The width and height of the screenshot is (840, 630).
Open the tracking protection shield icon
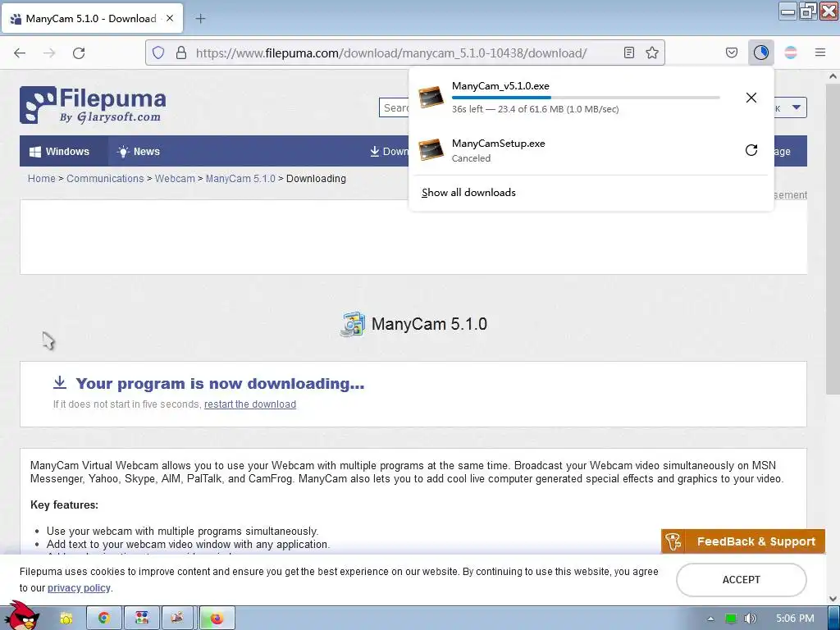[158, 52]
